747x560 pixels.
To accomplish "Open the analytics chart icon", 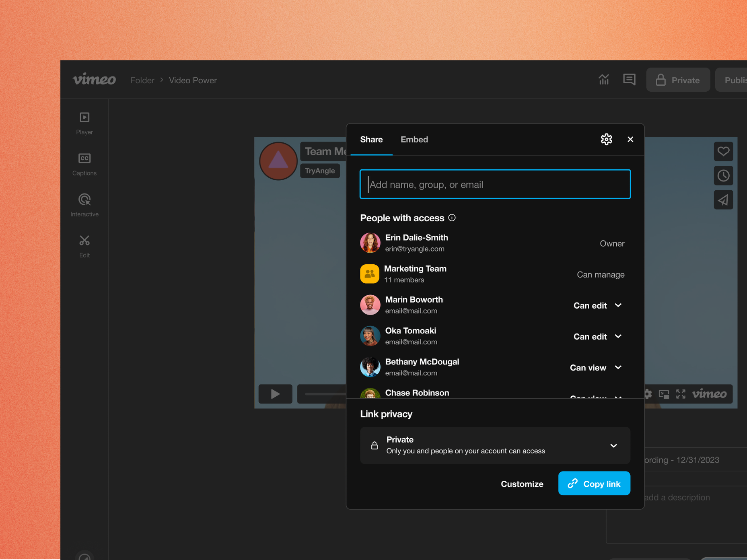I will (603, 80).
